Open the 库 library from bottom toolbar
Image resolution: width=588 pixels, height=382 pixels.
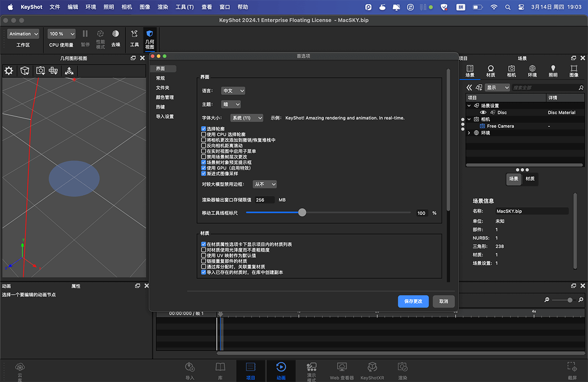[220, 367]
